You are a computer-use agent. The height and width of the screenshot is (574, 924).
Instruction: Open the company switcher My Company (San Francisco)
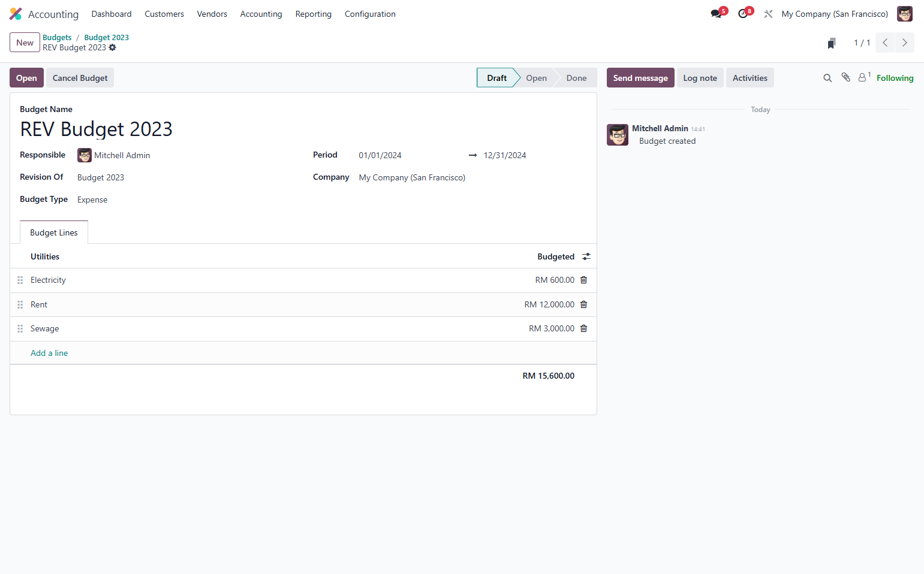(x=835, y=14)
